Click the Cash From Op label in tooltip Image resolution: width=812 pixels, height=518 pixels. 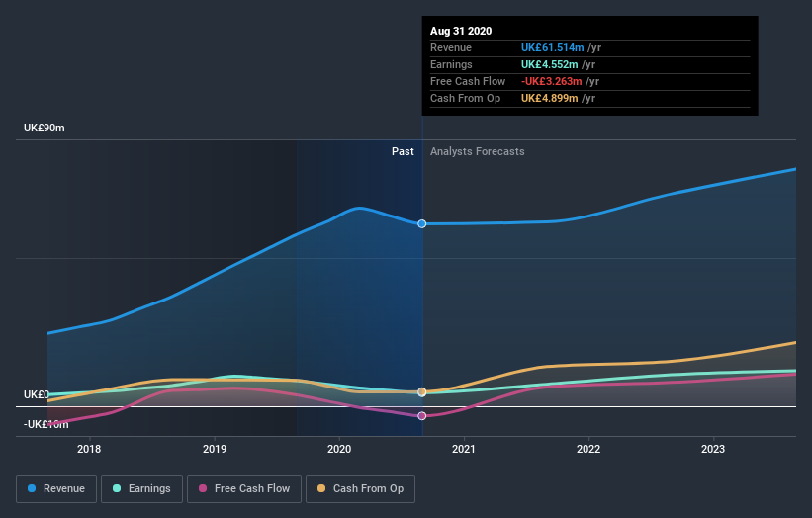pyautogui.click(x=466, y=98)
